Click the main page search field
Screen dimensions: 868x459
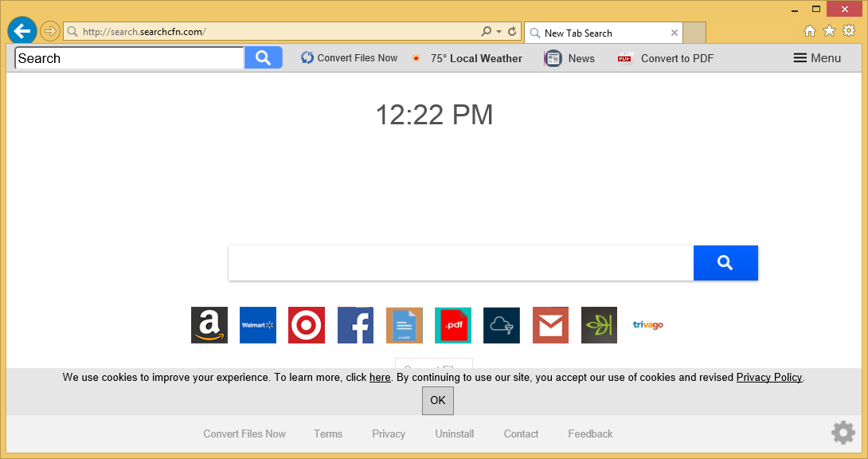tap(460, 263)
